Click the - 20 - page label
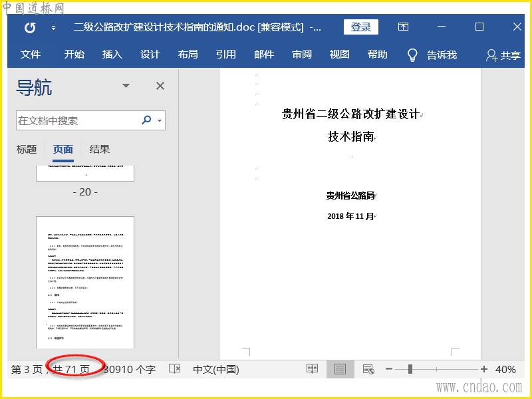This screenshot has height=399, width=532. [x=85, y=192]
